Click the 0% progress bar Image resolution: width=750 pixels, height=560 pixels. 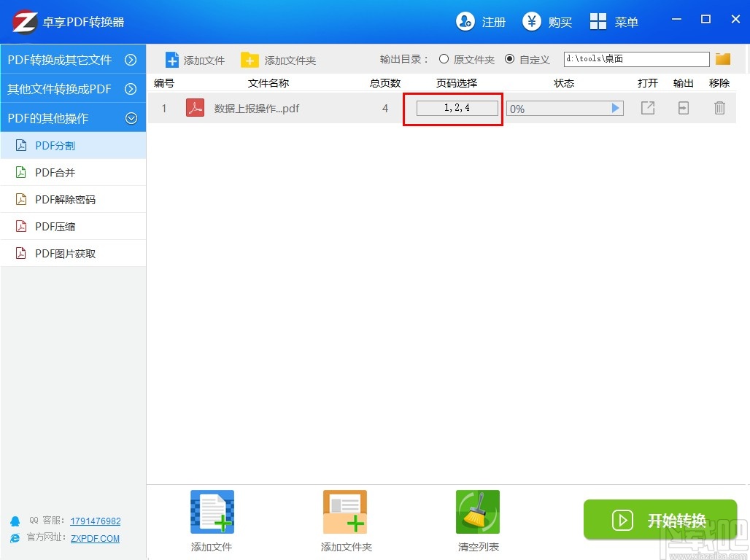point(565,109)
